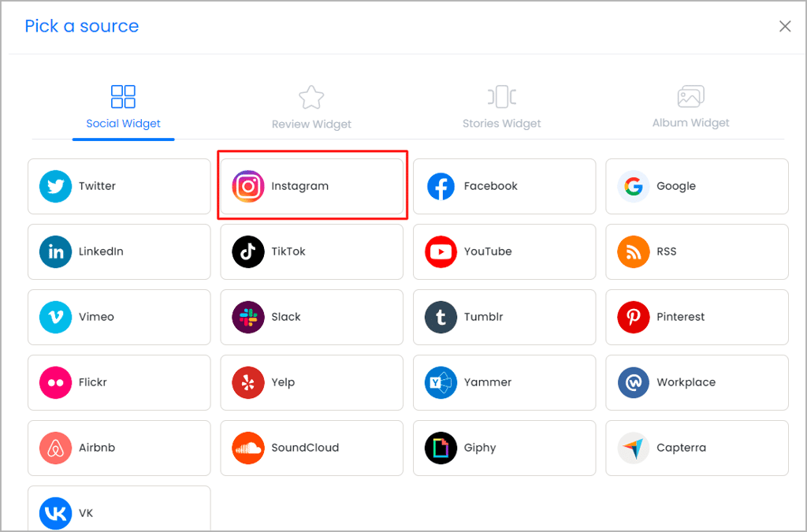Select the TikTok source

311,251
